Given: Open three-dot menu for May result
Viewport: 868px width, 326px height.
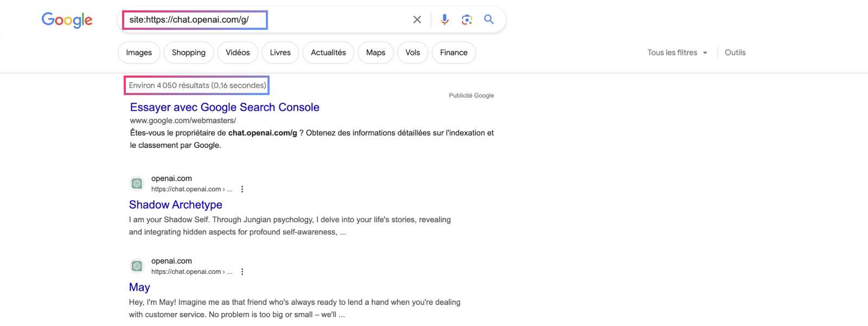Looking at the screenshot, I should pyautogui.click(x=242, y=272).
